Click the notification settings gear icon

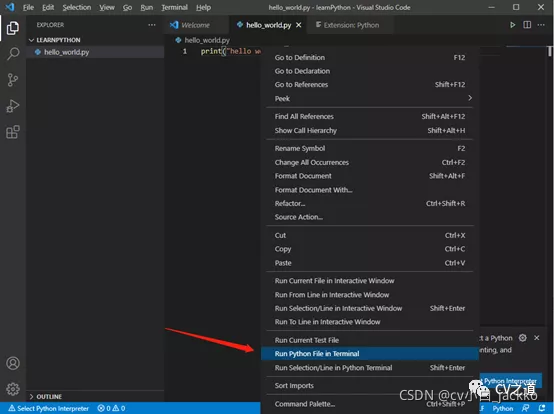(523, 338)
